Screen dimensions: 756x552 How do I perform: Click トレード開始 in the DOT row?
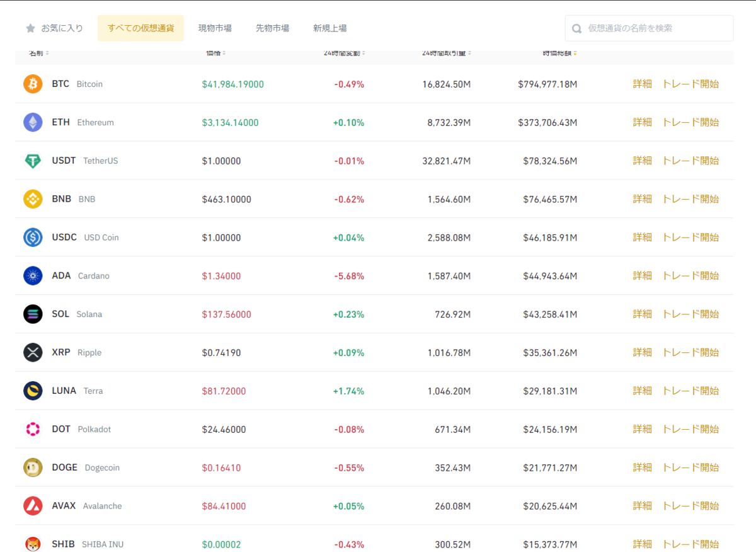(x=690, y=429)
